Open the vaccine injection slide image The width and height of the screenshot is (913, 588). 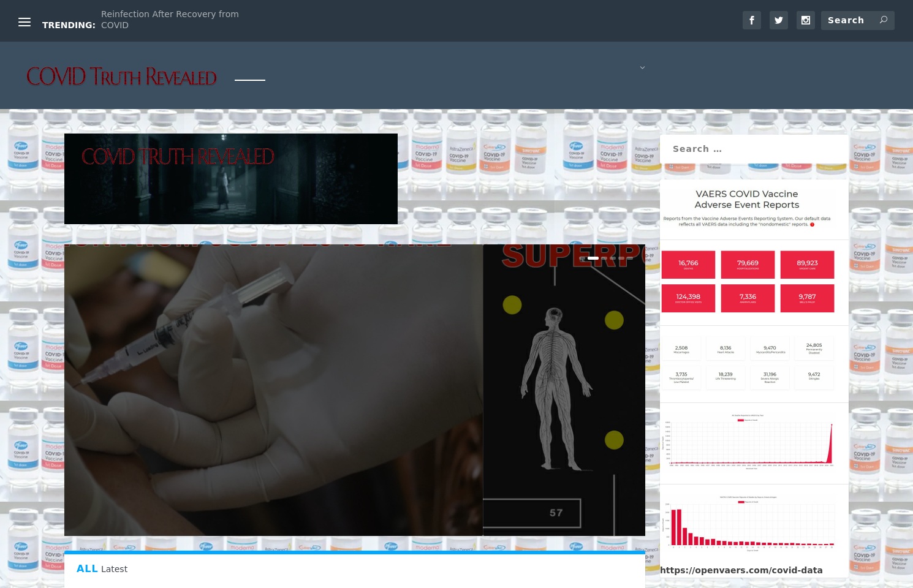coord(273,390)
